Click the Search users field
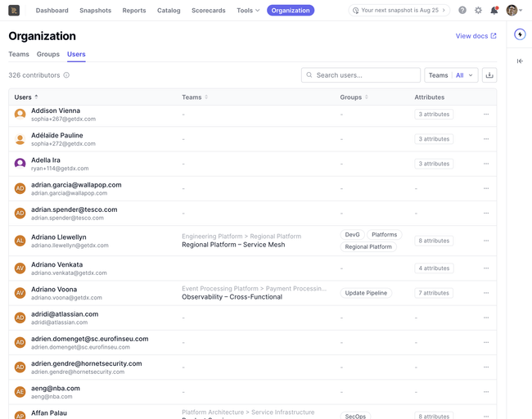Image resolution: width=532 pixels, height=419 pixels. coord(361,75)
